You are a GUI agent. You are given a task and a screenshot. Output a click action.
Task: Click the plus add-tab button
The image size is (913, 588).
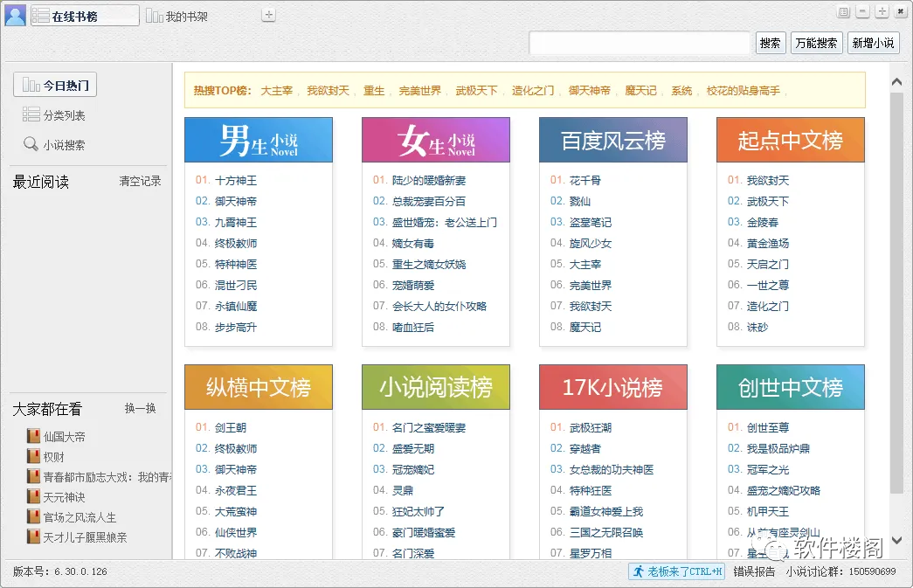pos(268,15)
